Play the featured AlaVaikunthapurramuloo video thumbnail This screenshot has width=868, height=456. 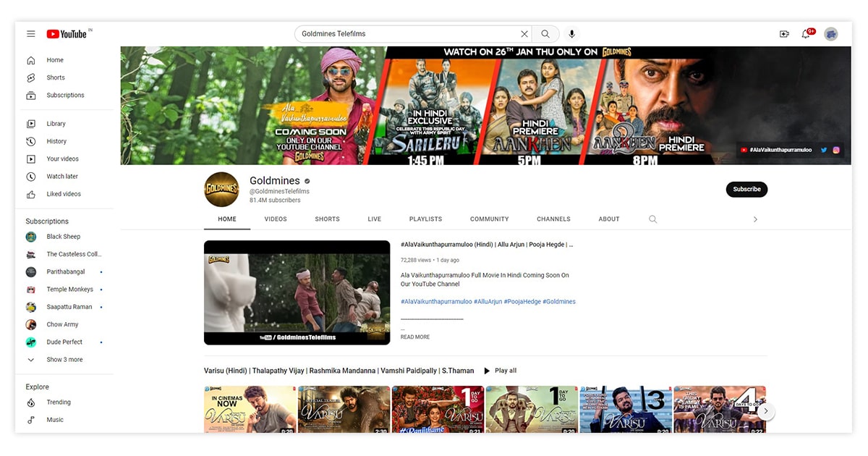[297, 292]
